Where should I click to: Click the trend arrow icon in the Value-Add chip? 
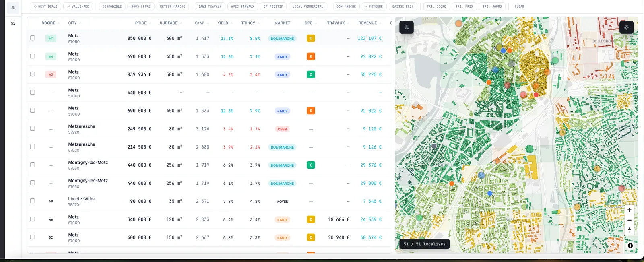point(68,6)
